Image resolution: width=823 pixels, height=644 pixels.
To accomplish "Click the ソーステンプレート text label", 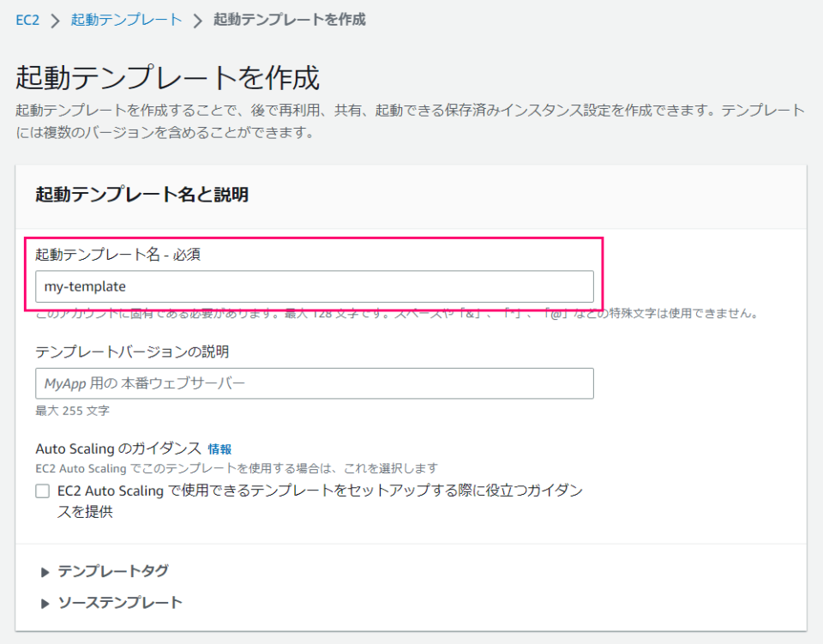I will pyautogui.click(x=122, y=602).
